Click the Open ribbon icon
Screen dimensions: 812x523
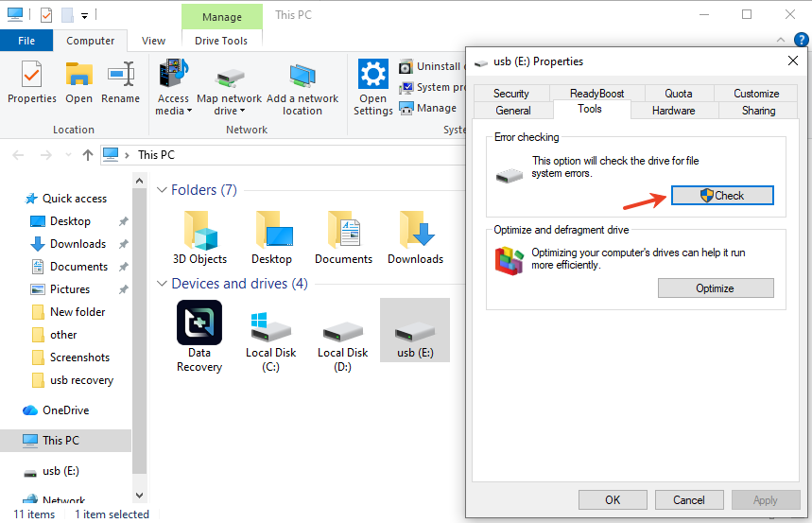(78, 82)
